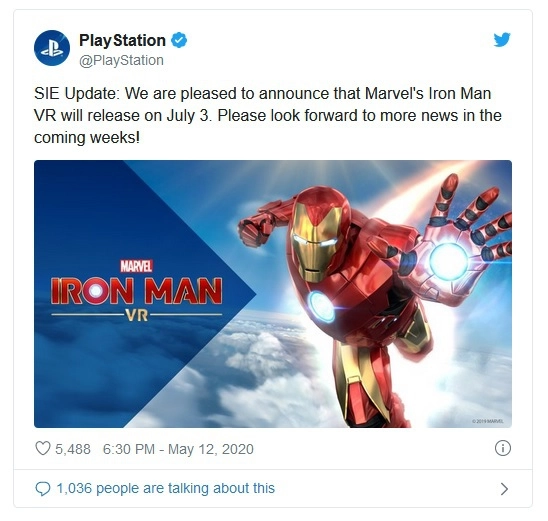Click the ©2019 MARVEL copyright notice
This screenshot has width=548, height=521.
pos(488,421)
